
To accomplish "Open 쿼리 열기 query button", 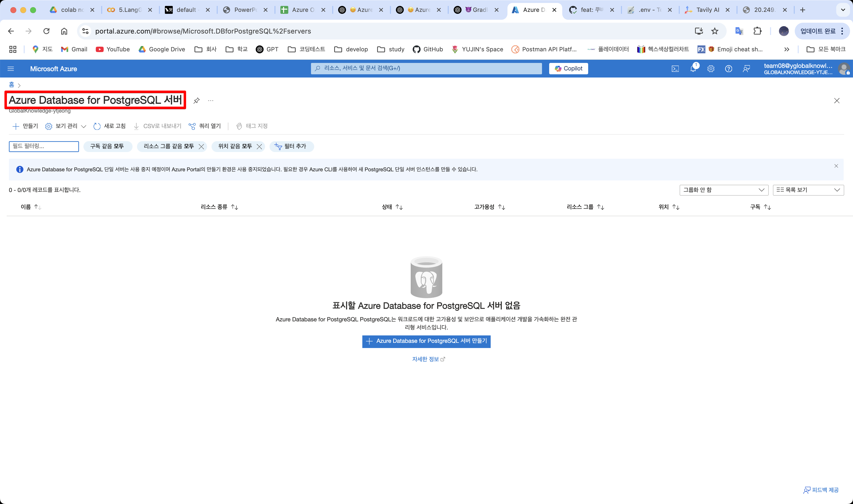I will click(204, 126).
